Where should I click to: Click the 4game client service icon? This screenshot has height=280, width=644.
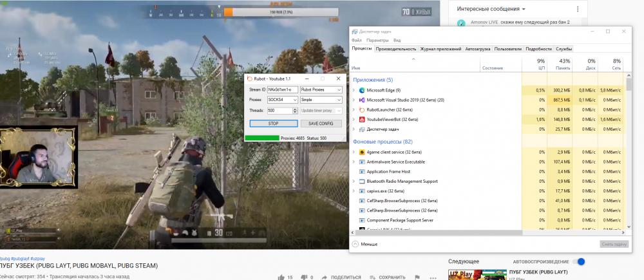[x=362, y=152]
